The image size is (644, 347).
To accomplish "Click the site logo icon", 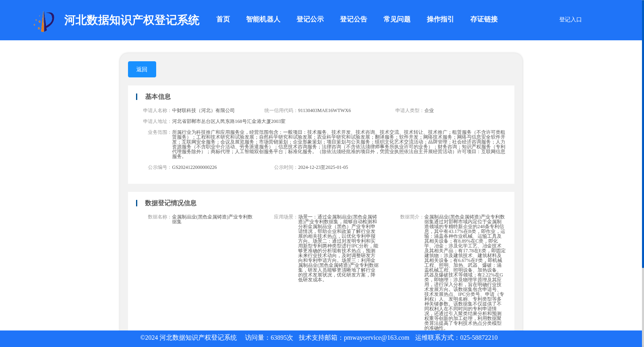I will 44,21.
